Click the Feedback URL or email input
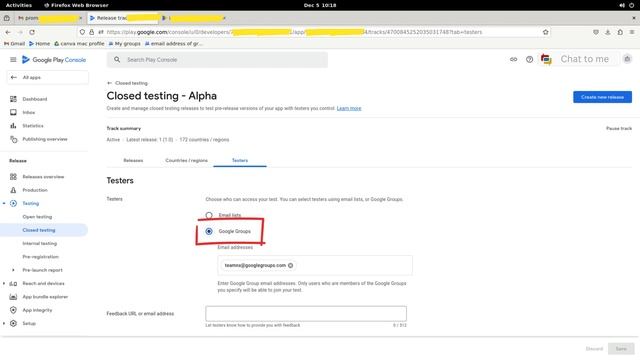640x360 pixels. [x=306, y=313]
